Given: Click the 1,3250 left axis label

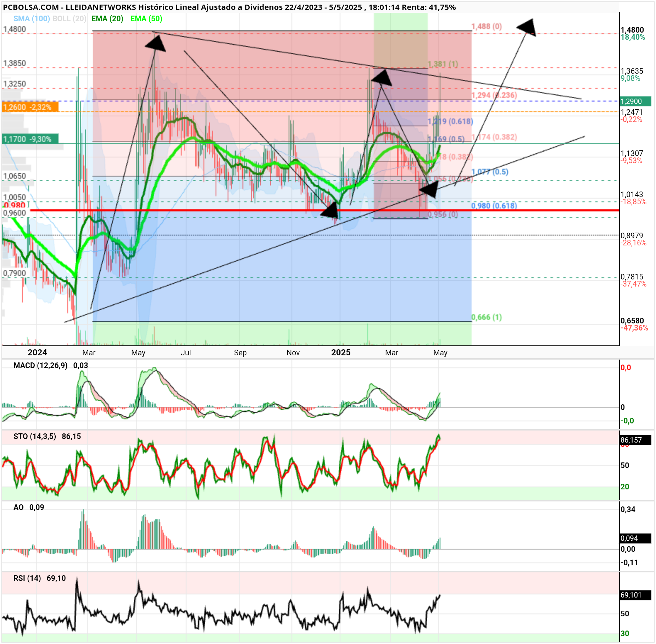Looking at the screenshot, I should (15, 84).
